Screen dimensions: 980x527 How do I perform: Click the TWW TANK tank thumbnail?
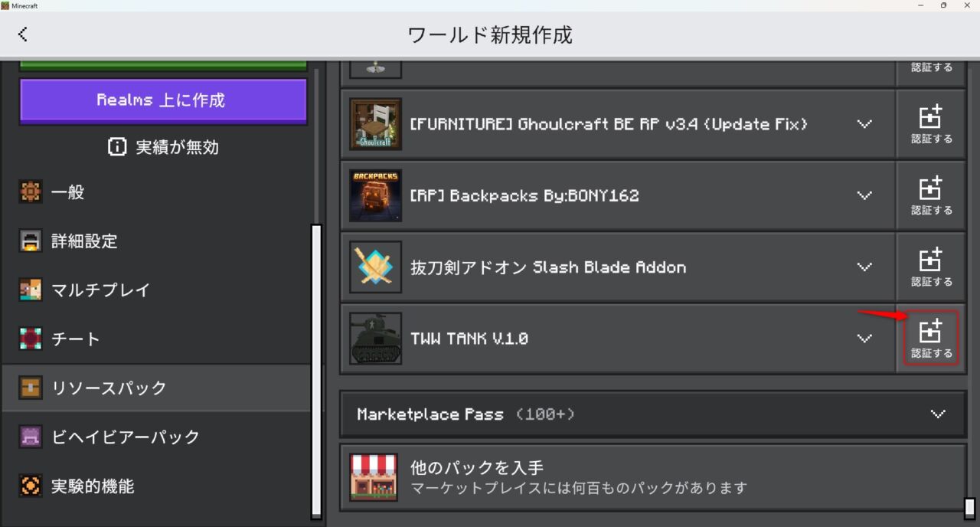[x=375, y=338]
